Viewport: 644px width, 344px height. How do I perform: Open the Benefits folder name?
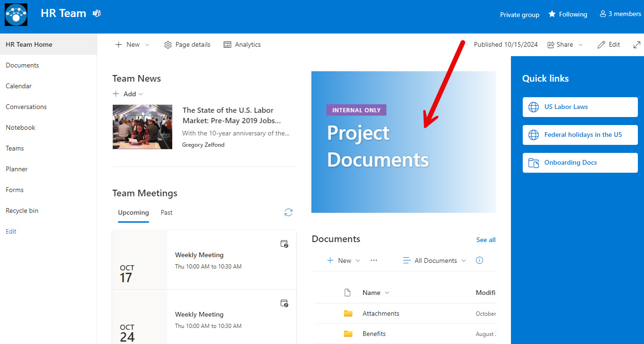coord(374,334)
